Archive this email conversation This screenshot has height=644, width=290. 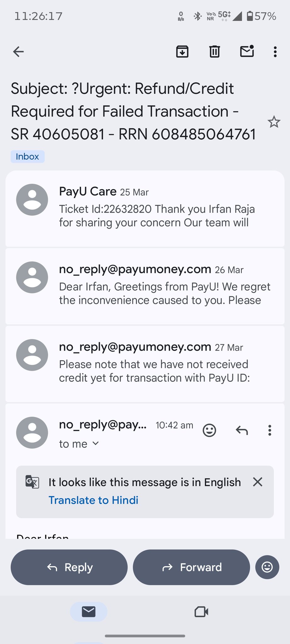coord(182,52)
